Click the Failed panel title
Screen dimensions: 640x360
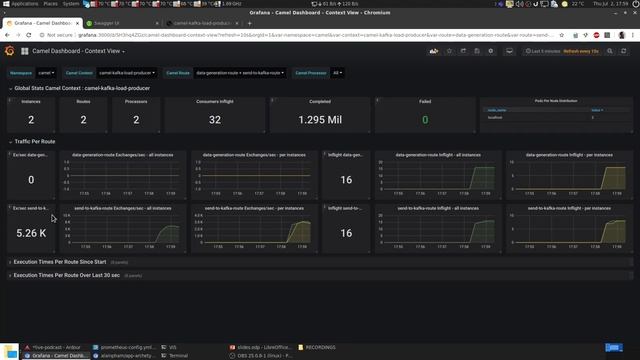coord(425,102)
